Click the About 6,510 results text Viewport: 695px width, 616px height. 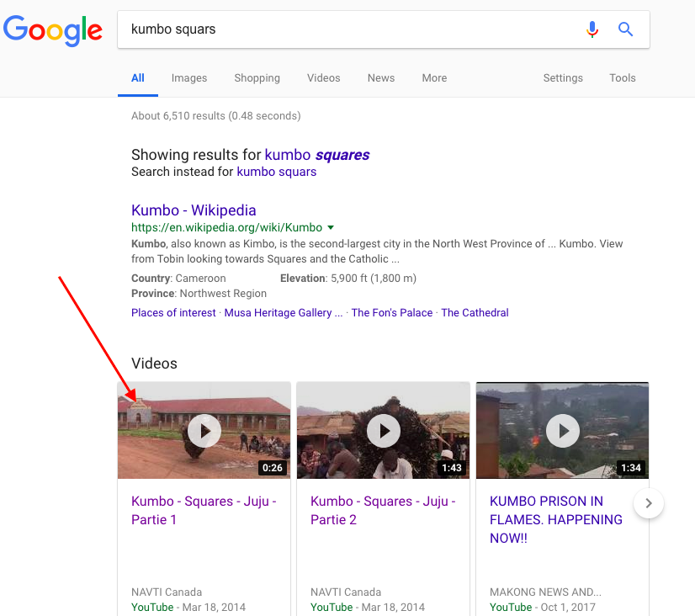point(216,116)
